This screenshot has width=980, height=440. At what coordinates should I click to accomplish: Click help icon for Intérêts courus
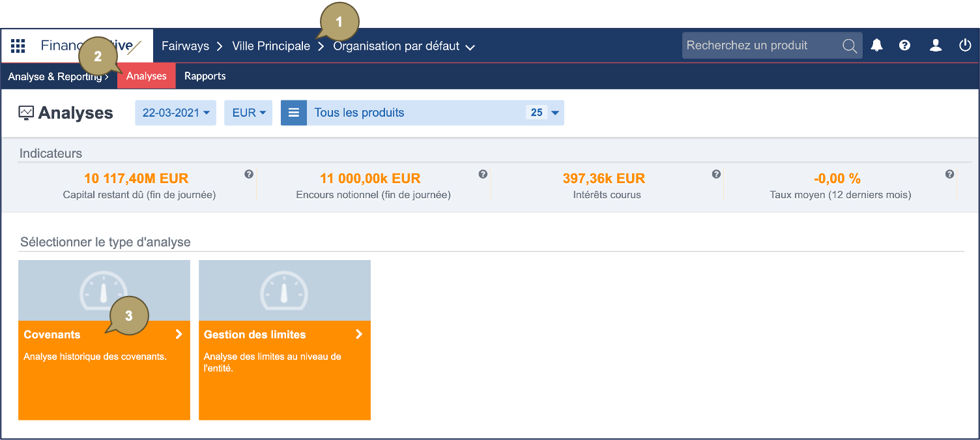[716, 175]
